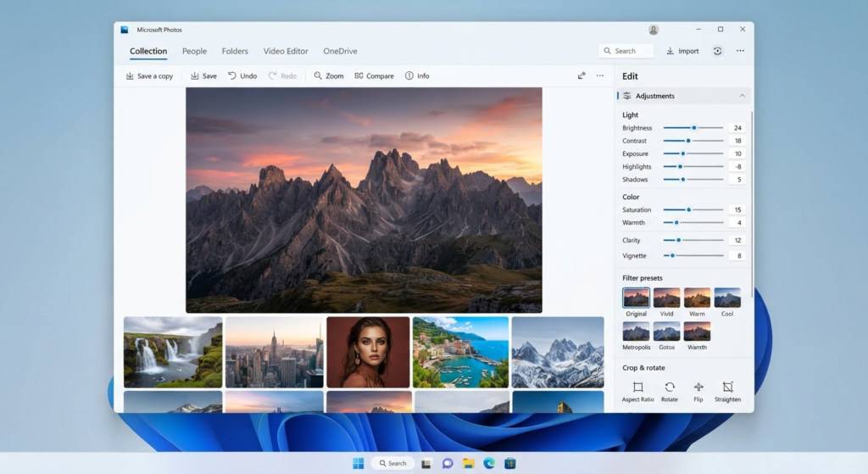868x474 pixels.
Task: Click the Saturation value field 15
Action: pos(737,210)
